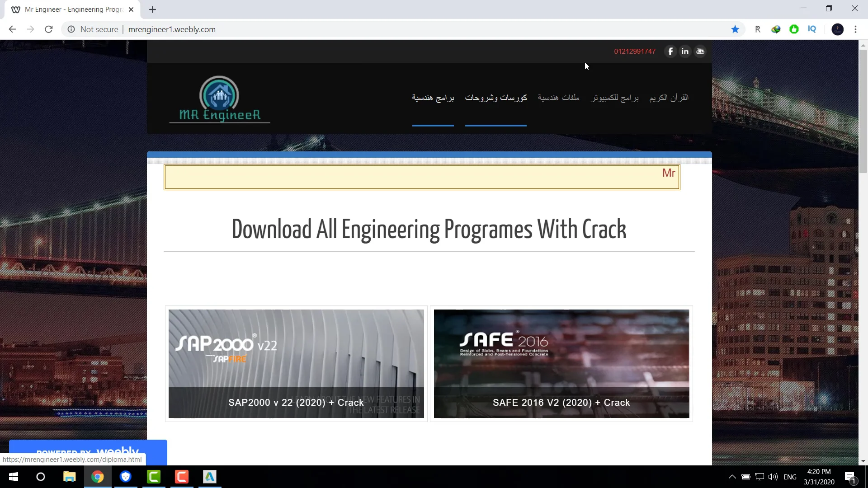868x488 pixels.
Task: Open Cortana search circle
Action: click(41, 477)
